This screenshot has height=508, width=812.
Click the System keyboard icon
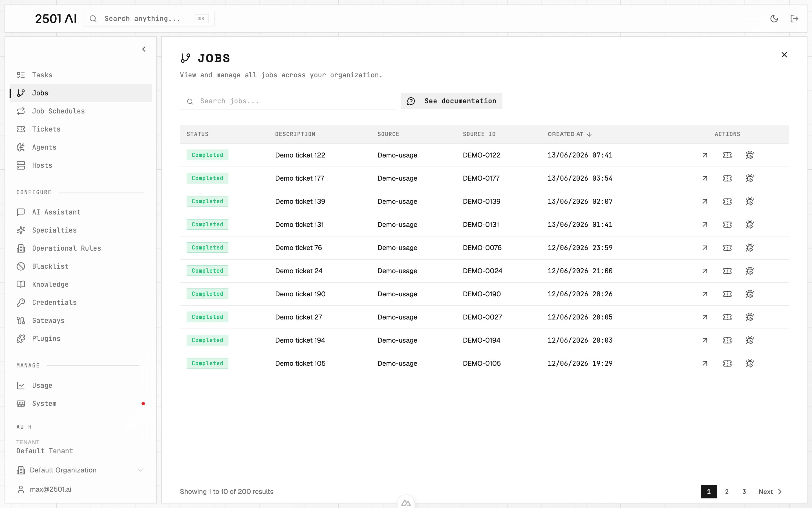[x=21, y=404]
